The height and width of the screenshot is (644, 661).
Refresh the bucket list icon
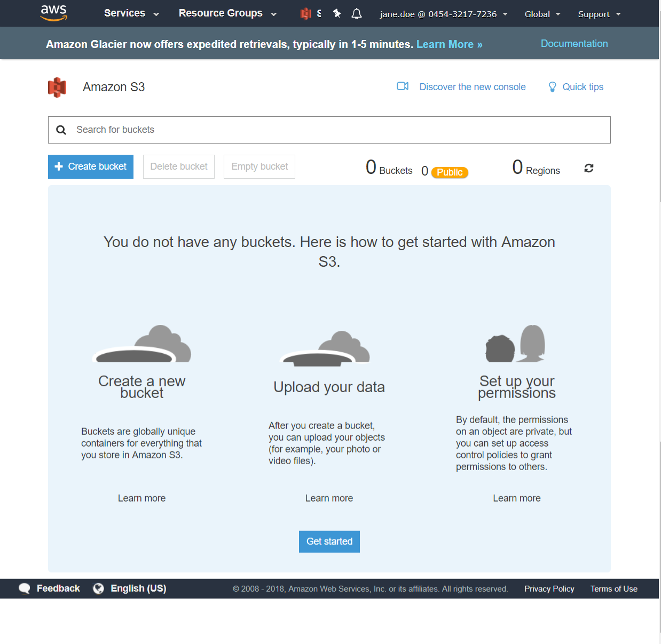(x=589, y=168)
